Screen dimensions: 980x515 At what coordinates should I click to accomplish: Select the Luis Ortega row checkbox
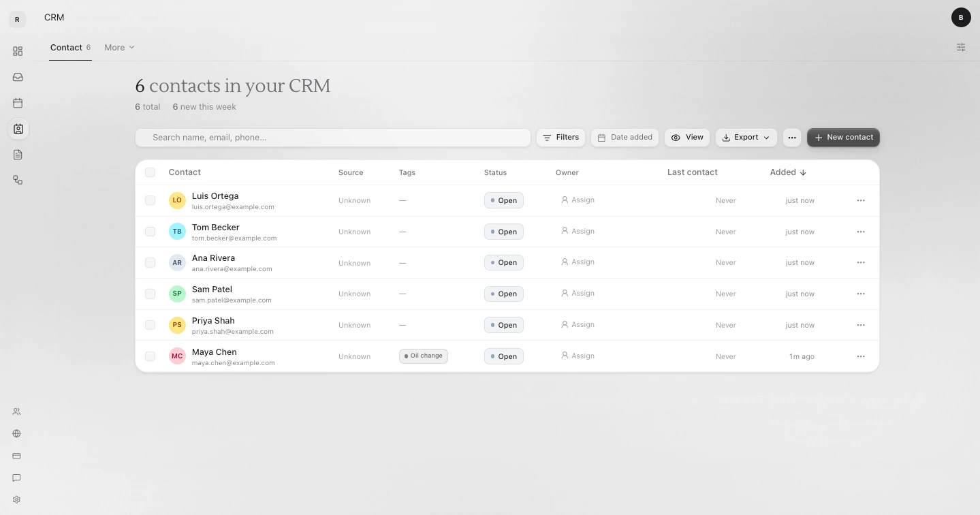click(150, 200)
